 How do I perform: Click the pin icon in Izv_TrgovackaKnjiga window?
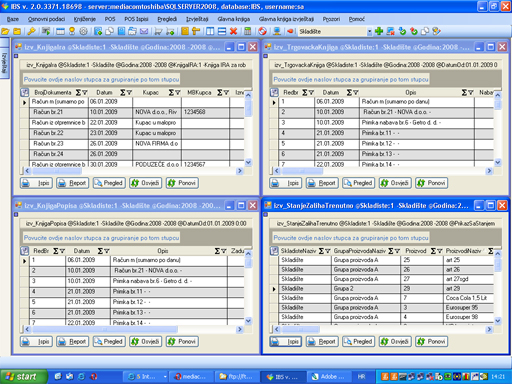pos(265,56)
